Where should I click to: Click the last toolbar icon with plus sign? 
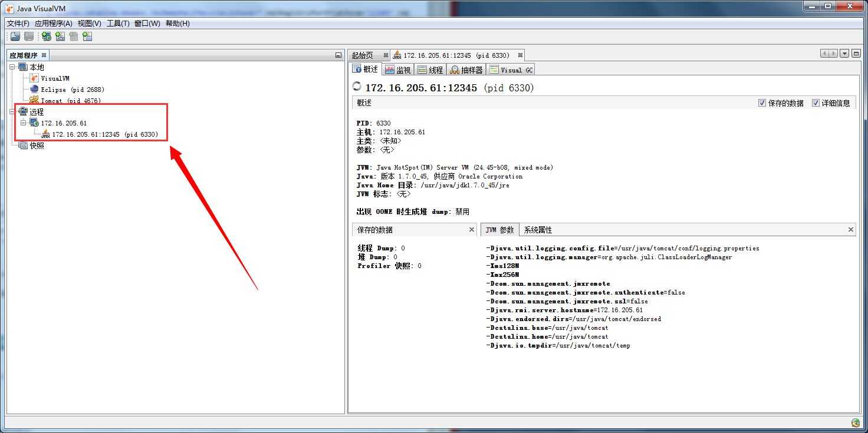87,37
